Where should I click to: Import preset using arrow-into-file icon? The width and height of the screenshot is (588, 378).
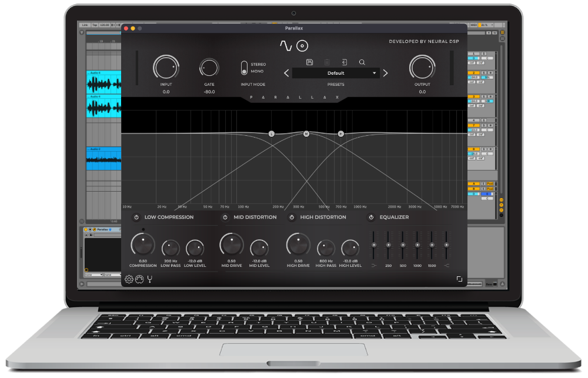[344, 62]
